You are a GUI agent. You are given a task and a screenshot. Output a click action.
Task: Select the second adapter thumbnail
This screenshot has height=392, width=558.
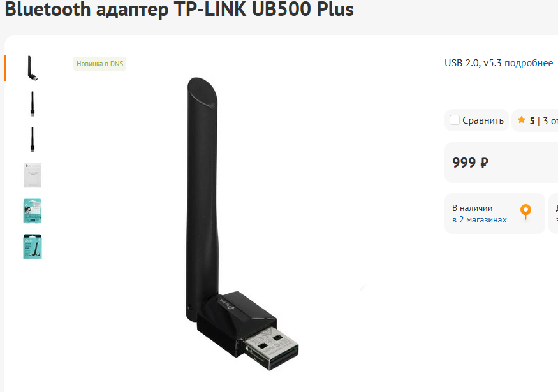pos(33,104)
